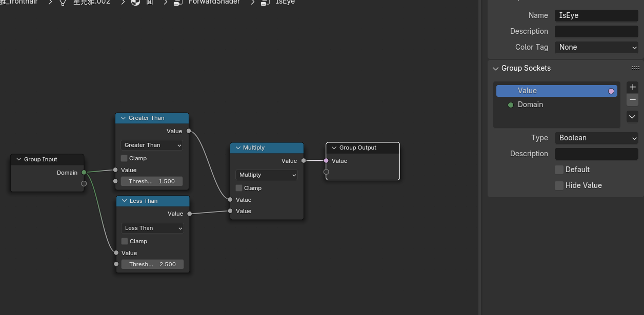
Task: Open the socket list specials chevron menu
Action: [633, 117]
